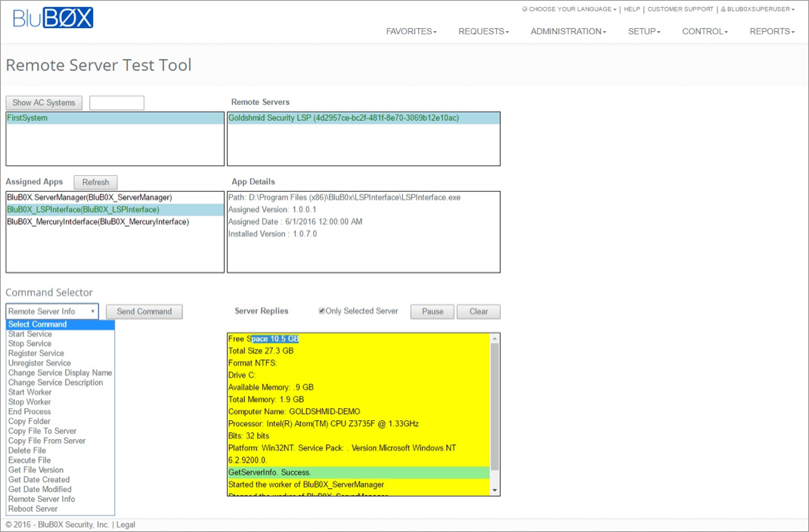This screenshot has height=532, width=809.
Task: Click scroll up arrow in Server Replies
Action: tap(494, 339)
